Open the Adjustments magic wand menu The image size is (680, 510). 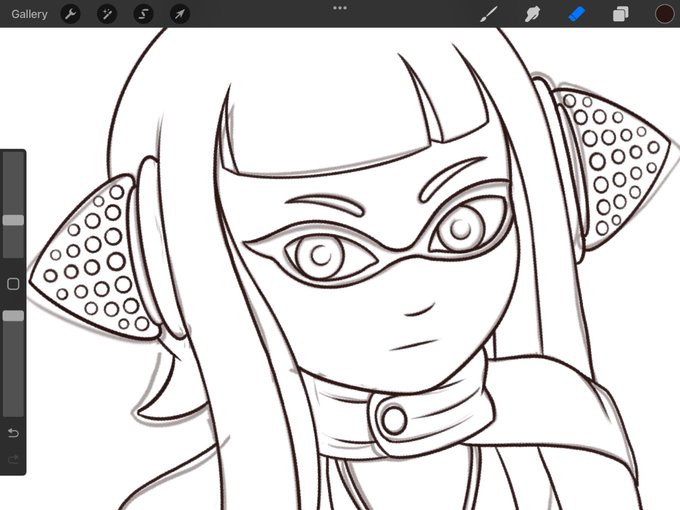point(107,14)
